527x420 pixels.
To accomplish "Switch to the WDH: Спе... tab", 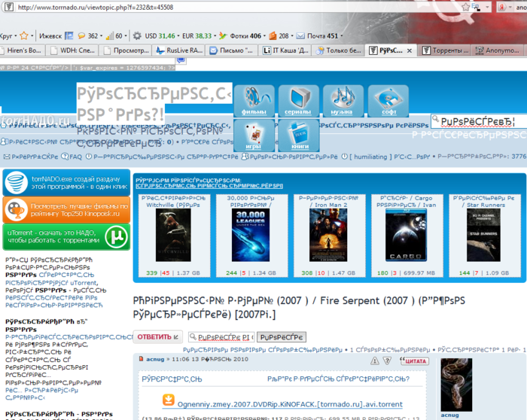I will 72,50.
